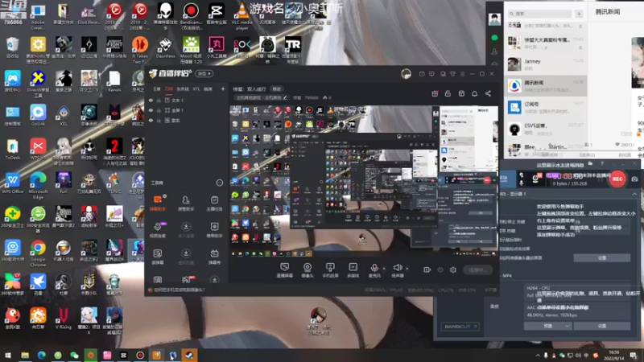Click mode switch pill beside live companion logo
This screenshot has height=362, width=644.
coord(204,74)
